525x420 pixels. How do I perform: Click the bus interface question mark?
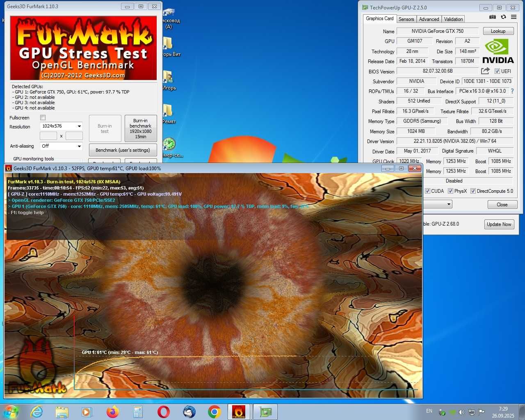[512, 91]
